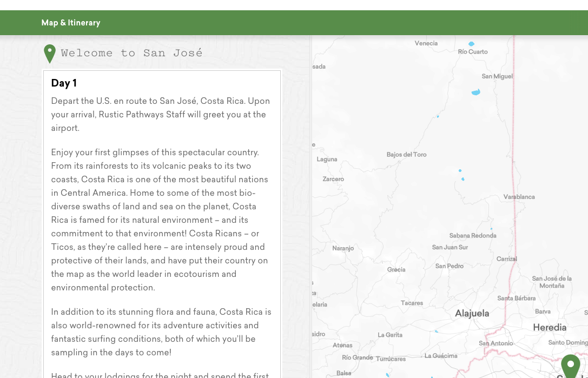
Task: Click Sabana Redonda on the map
Action: [472, 236]
